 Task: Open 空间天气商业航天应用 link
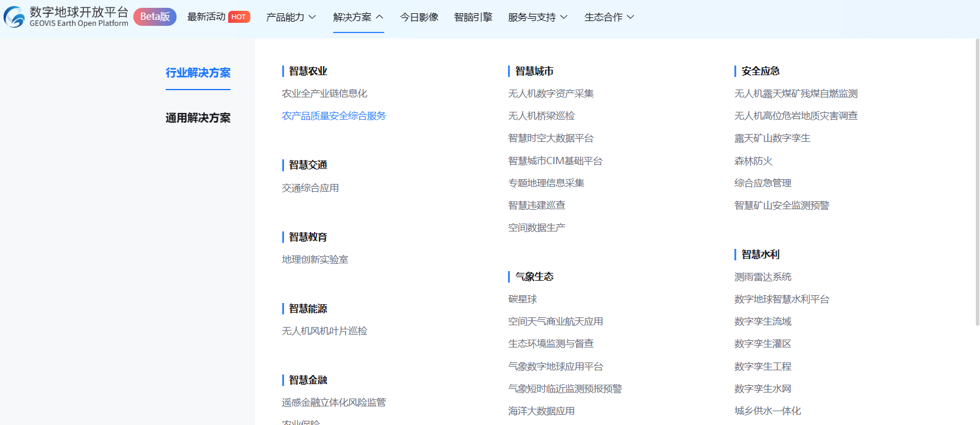pyautogui.click(x=555, y=322)
